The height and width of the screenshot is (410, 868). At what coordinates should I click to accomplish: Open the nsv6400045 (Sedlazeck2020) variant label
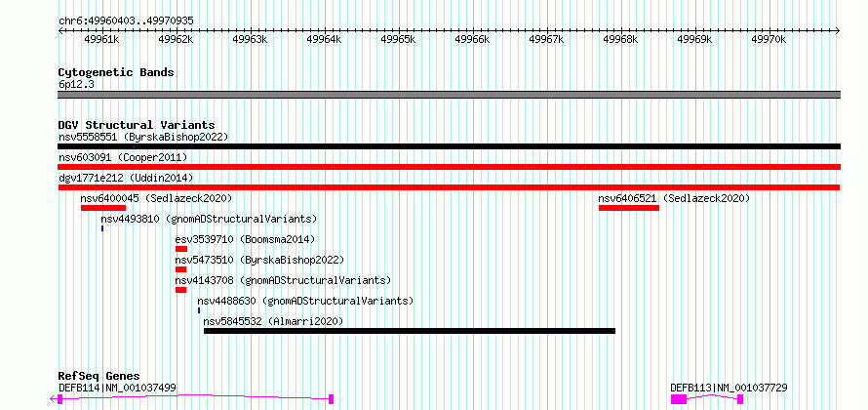(156, 198)
